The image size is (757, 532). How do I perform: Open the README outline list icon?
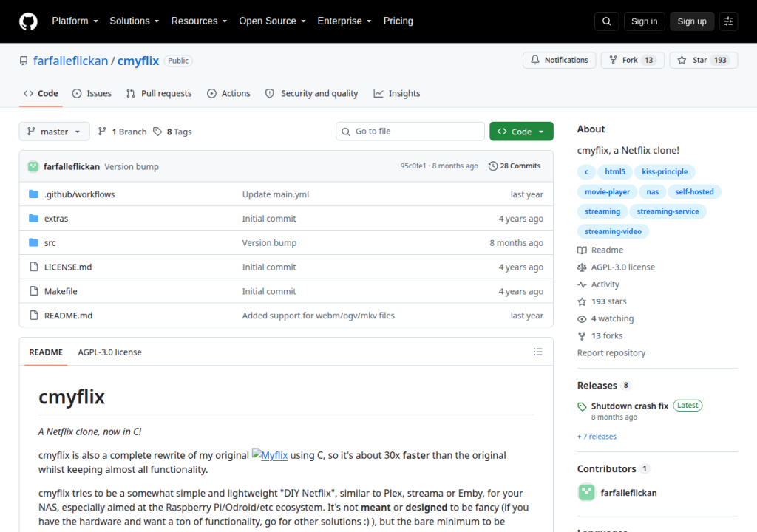point(538,352)
